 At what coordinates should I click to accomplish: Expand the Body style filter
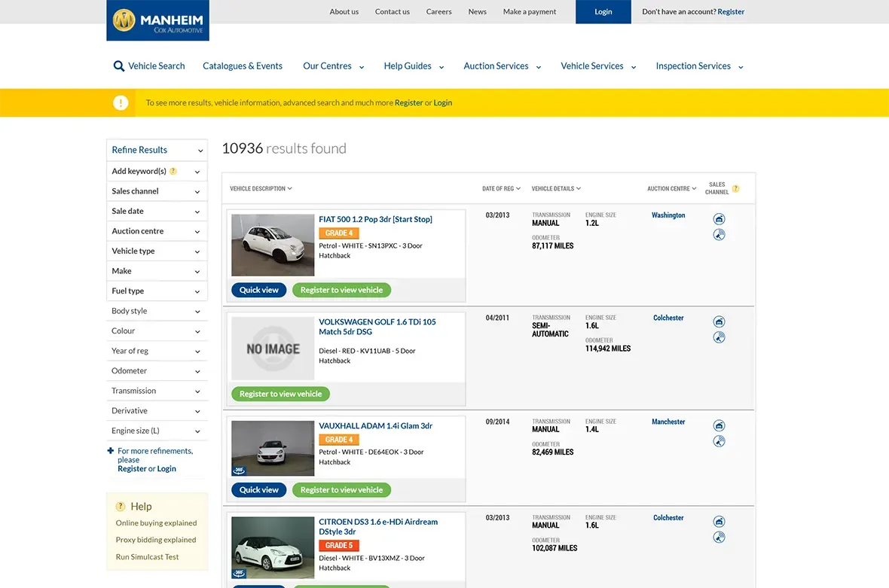pos(157,311)
